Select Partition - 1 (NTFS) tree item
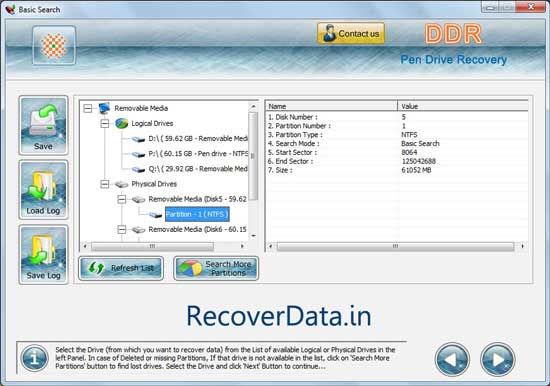The height and width of the screenshot is (386, 550). (197, 214)
